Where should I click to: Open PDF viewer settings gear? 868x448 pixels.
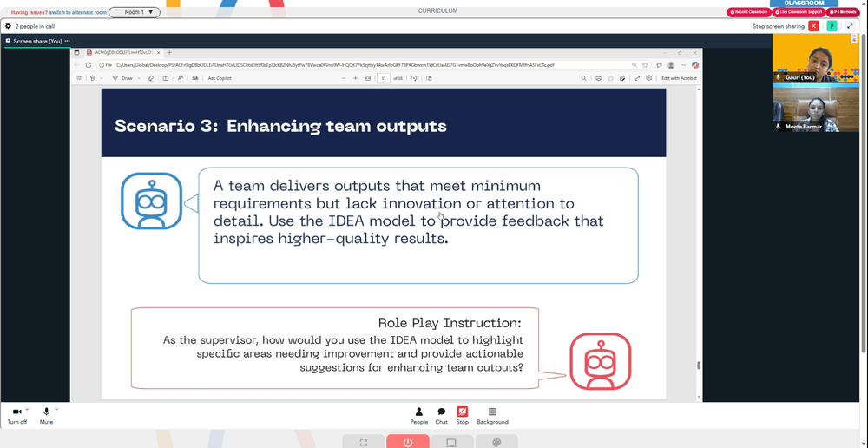point(648,78)
